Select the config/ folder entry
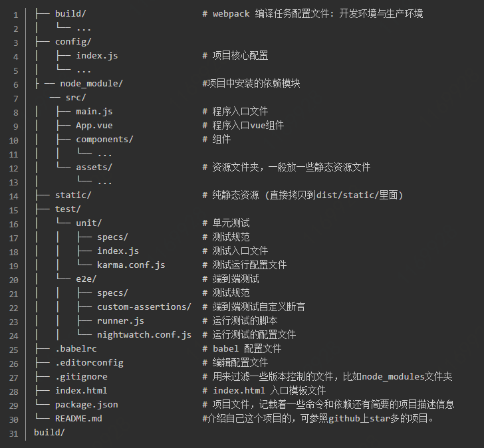This screenshot has width=484, height=448. click(x=73, y=42)
